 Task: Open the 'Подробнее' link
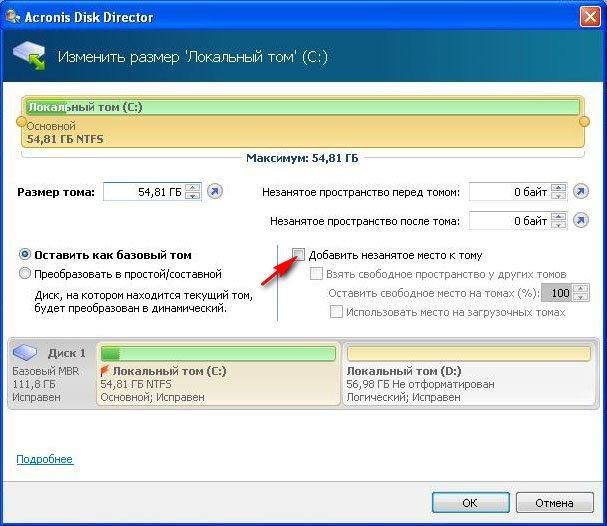pyautogui.click(x=45, y=459)
